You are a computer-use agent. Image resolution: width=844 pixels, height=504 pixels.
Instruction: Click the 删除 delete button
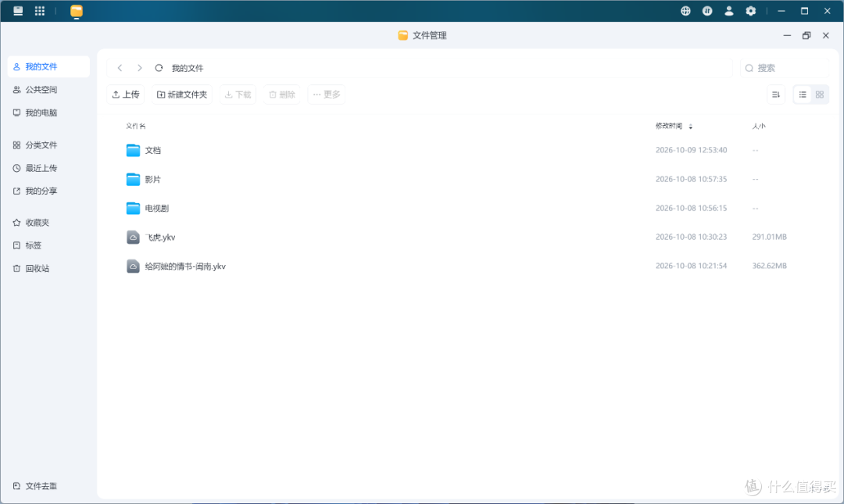(282, 95)
